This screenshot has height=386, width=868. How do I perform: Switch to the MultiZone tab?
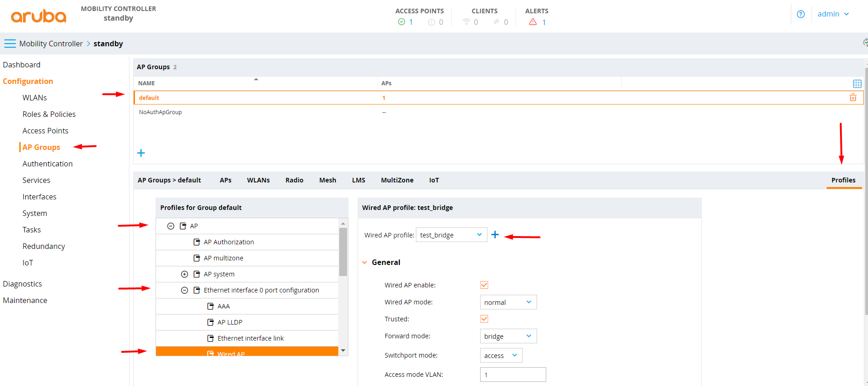[397, 180]
